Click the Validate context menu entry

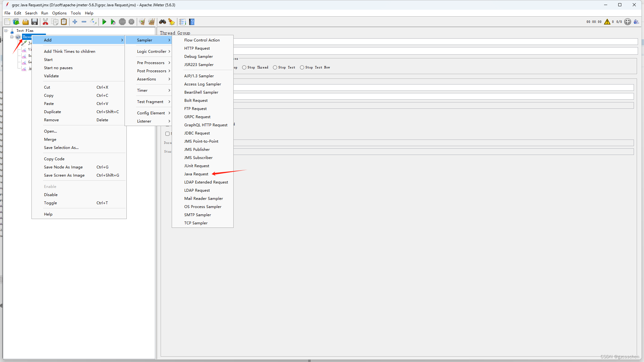pos(51,76)
